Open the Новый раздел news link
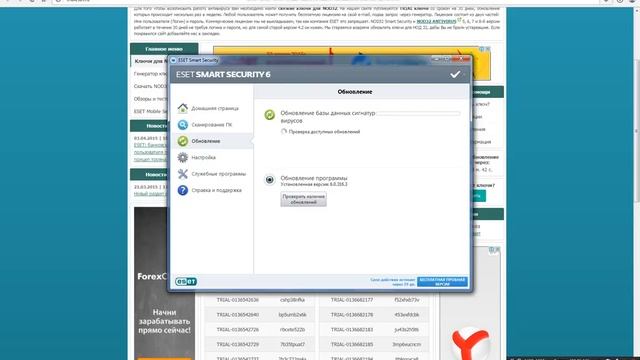Screen dimensions: 640x360 point(150,193)
